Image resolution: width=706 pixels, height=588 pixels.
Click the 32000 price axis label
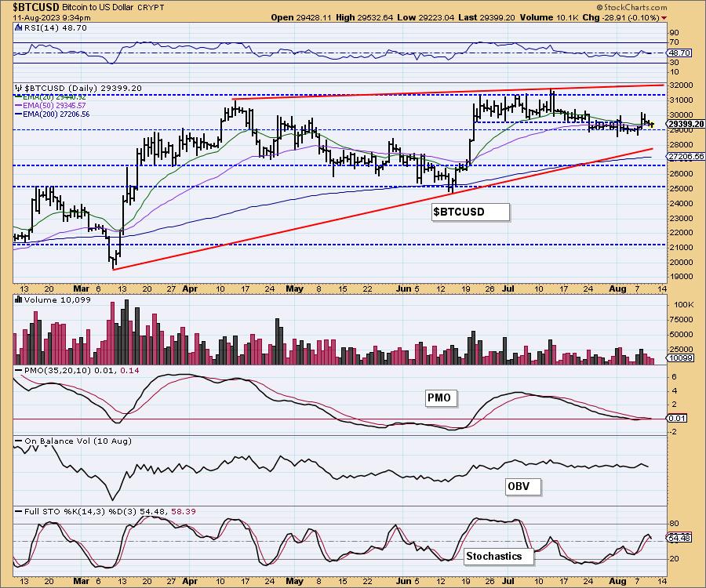point(682,85)
